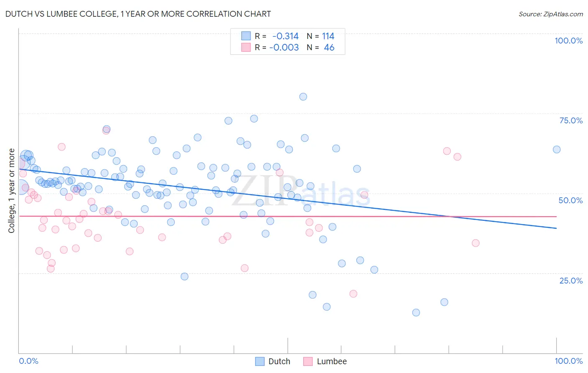
Task: Click the pink Lumbee legend swatch at bottom
Action: point(308,361)
